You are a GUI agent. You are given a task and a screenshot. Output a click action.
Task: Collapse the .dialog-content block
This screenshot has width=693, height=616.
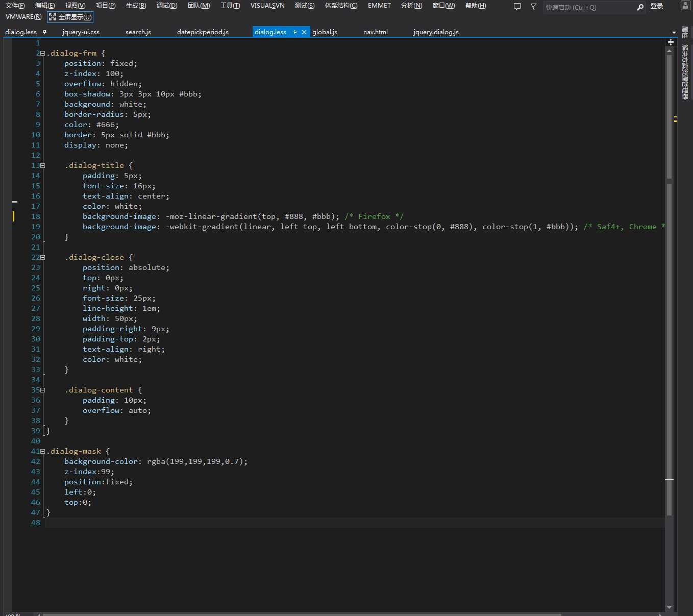[42, 390]
